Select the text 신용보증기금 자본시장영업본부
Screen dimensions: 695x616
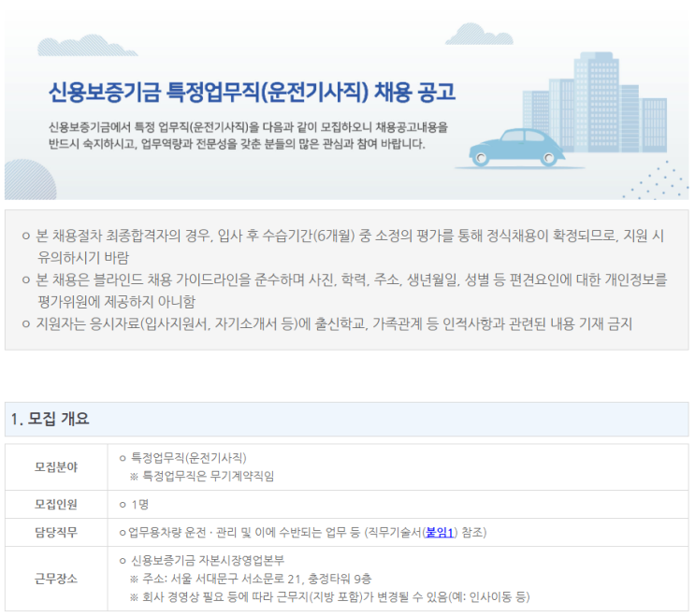208,561
